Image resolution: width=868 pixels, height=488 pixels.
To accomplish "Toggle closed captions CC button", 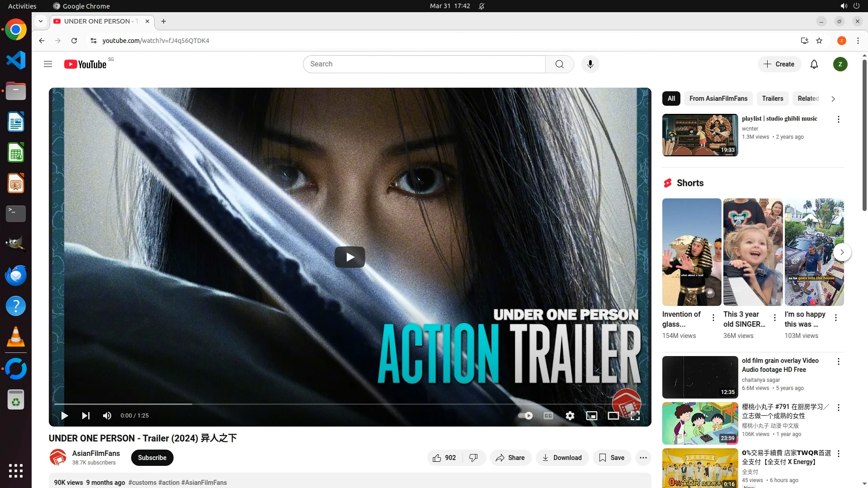I will click(x=548, y=416).
